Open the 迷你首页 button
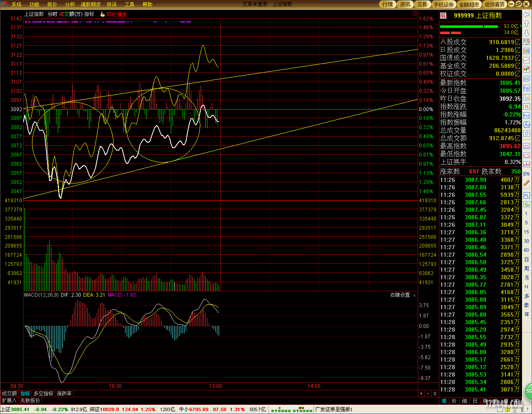532x414 pixels. pyautogui.click(x=495, y=4)
